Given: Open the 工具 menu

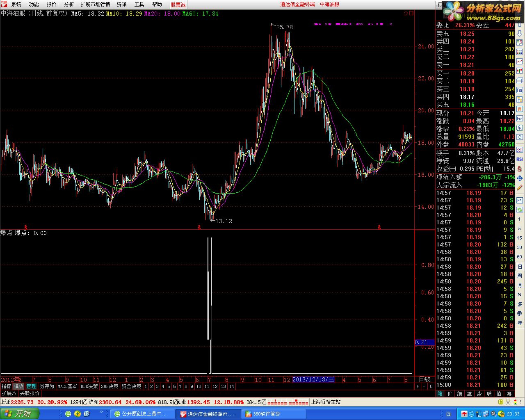Looking at the screenshot, I should click(x=139, y=5).
